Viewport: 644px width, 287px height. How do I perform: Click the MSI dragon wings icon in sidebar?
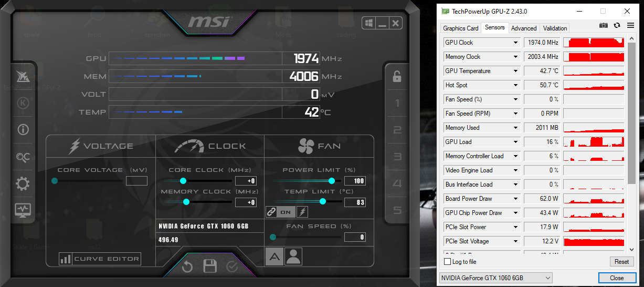pos(23,76)
